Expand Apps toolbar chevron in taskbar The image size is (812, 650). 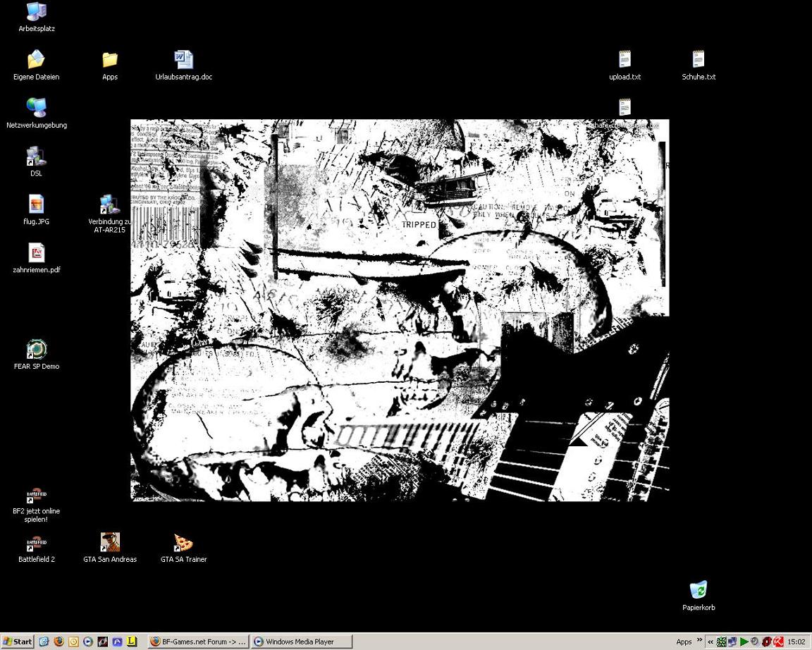click(x=700, y=640)
